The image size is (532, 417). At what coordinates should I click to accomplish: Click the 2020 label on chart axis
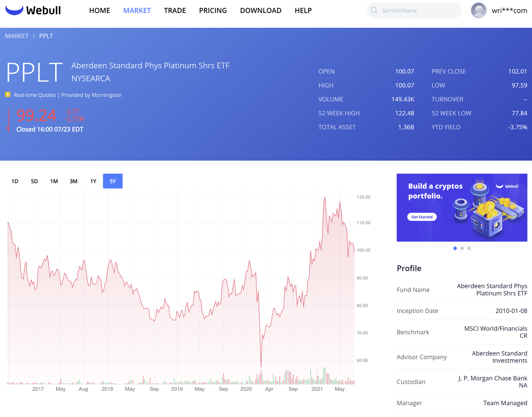click(246, 389)
